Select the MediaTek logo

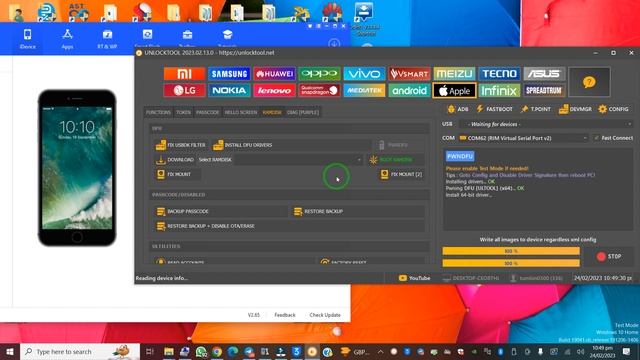pyautogui.click(x=364, y=91)
